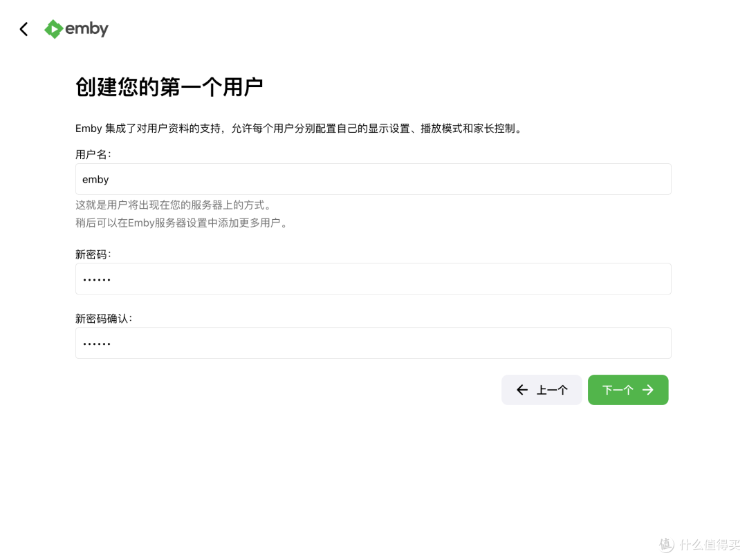Select the username input containing emby
The width and height of the screenshot is (747, 560).
pos(373,179)
